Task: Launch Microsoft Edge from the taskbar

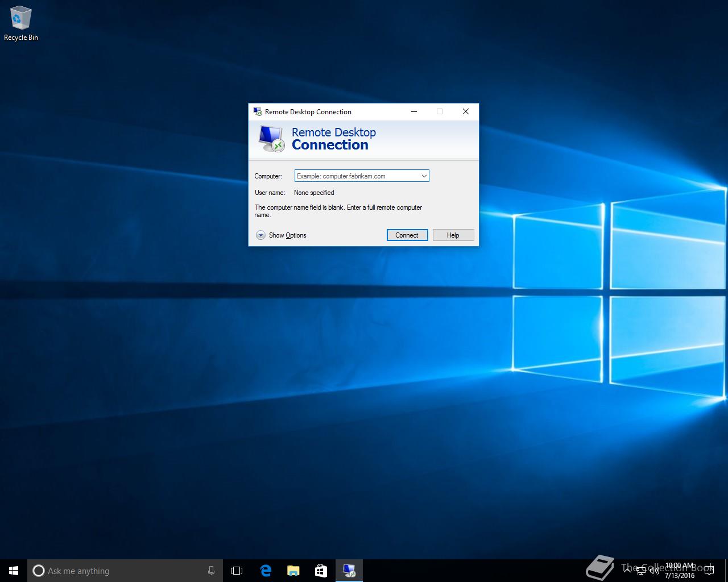Action: pyautogui.click(x=265, y=571)
